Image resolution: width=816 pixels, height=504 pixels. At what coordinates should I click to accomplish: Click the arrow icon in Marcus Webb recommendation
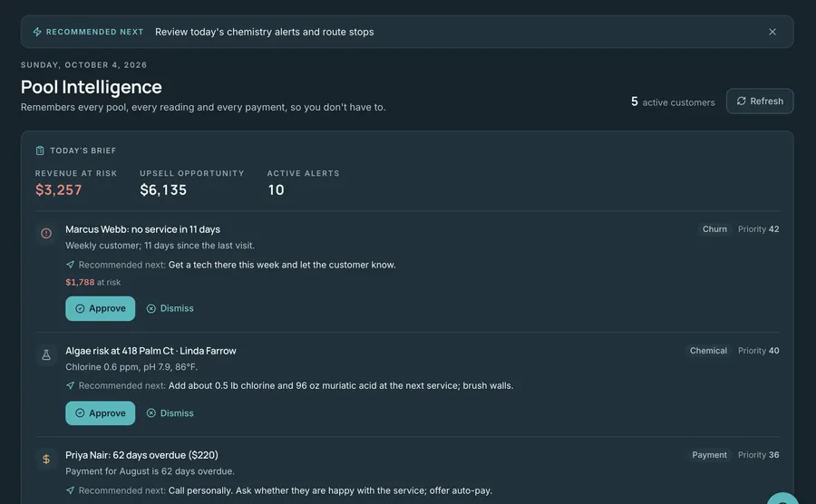click(x=70, y=265)
